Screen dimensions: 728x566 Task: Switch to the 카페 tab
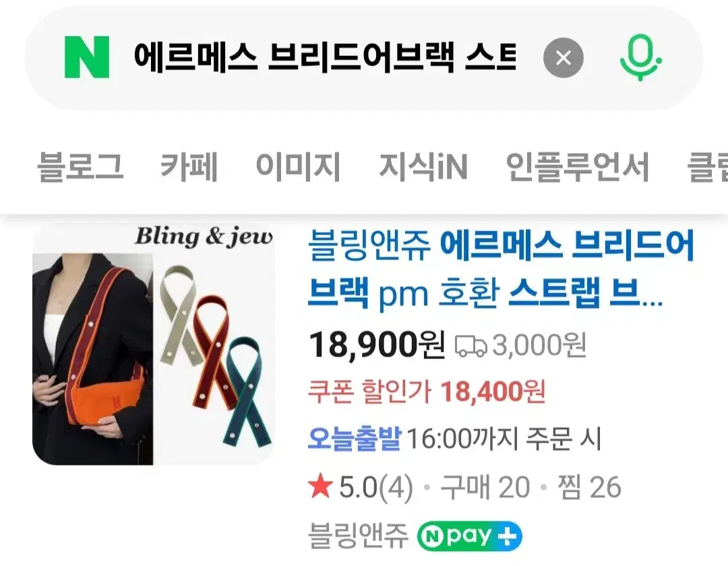pyautogui.click(x=189, y=166)
